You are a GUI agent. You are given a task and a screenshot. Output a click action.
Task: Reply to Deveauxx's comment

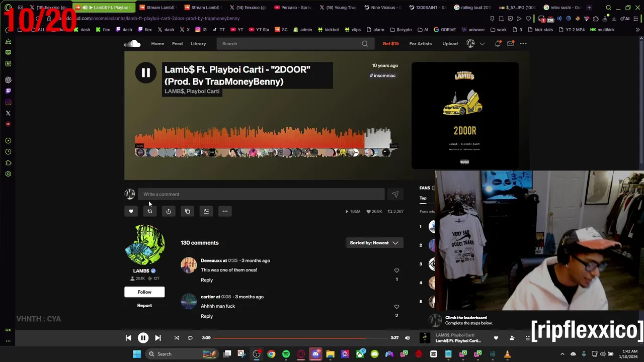point(207,280)
